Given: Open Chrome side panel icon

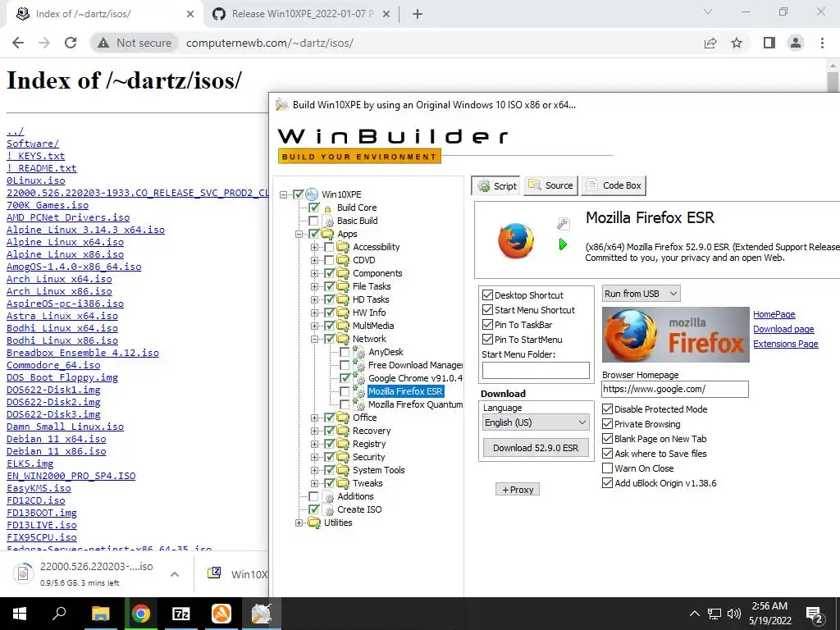Looking at the screenshot, I should click(769, 43).
